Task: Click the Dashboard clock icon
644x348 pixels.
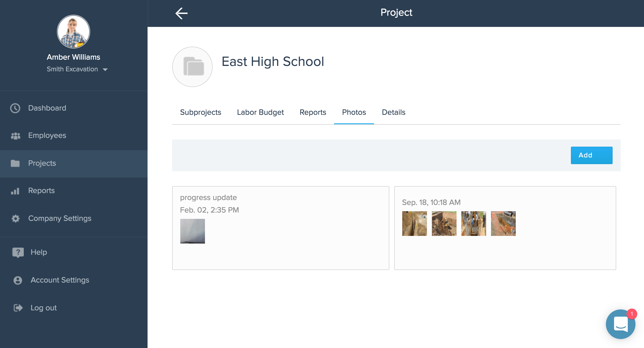Action: click(x=15, y=108)
